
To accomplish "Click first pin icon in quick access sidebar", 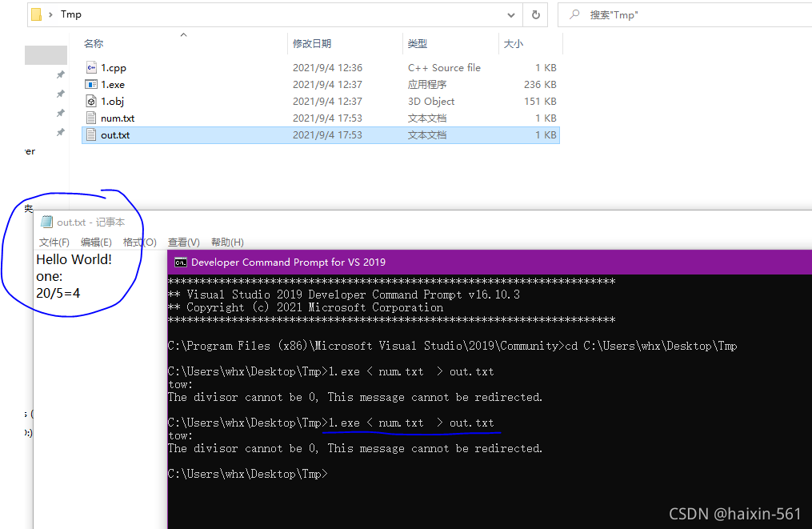I will 61,74.
